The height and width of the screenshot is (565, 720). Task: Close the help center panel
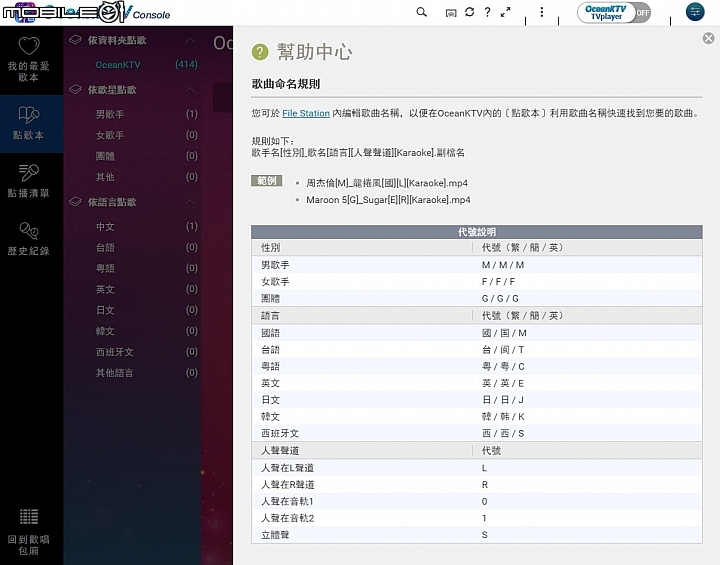pyautogui.click(x=709, y=38)
